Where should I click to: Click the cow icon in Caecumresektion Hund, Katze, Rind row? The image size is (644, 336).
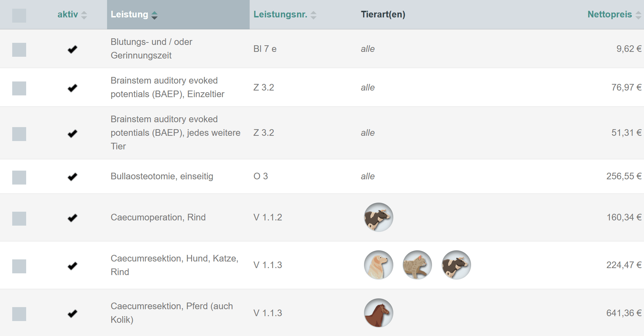pyautogui.click(x=456, y=265)
